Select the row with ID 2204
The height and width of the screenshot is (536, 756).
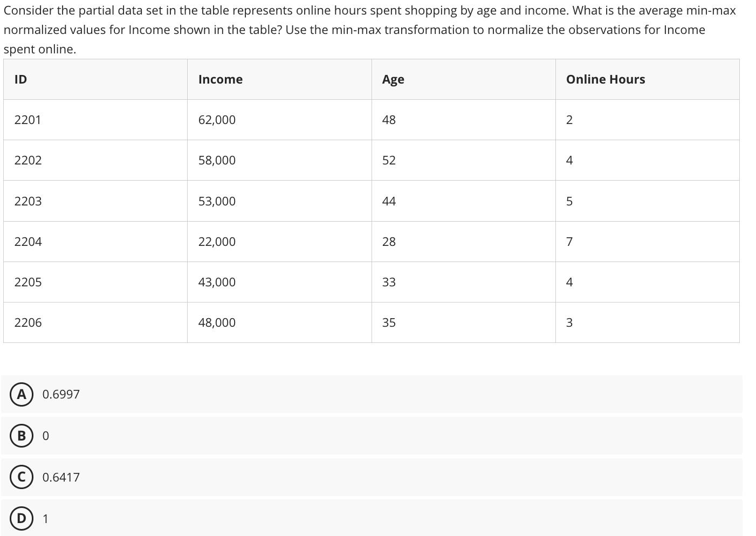click(28, 242)
